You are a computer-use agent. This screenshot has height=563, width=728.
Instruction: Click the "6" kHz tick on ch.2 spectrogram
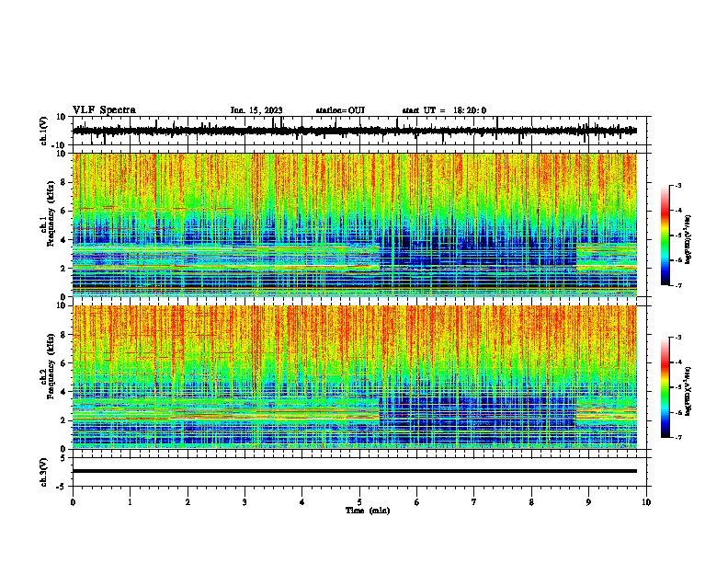63,363
